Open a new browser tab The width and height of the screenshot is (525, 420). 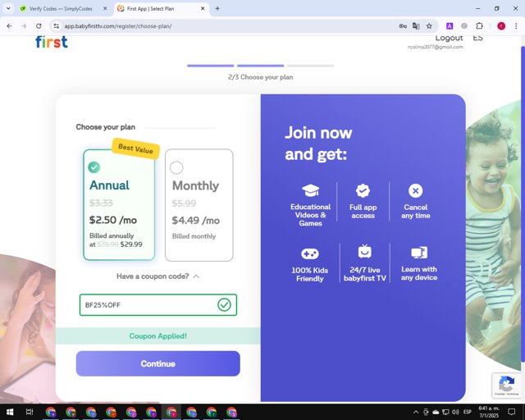pyautogui.click(x=217, y=9)
